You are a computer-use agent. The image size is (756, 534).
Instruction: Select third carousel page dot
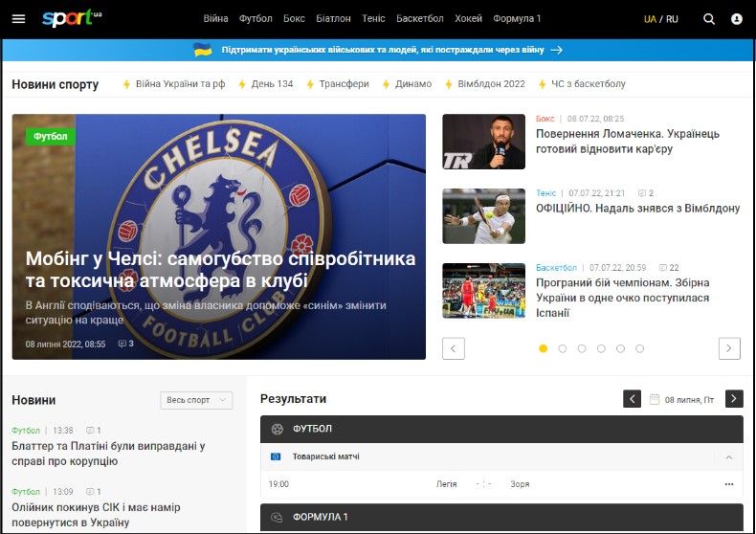pyautogui.click(x=582, y=348)
